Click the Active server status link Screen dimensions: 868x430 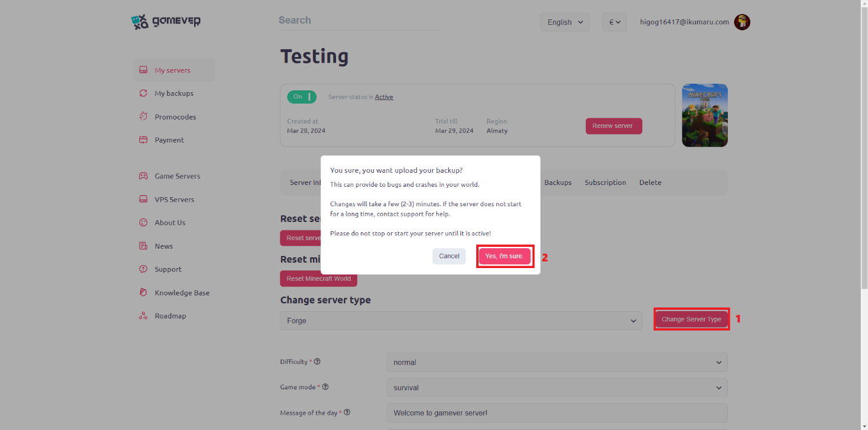tap(384, 97)
